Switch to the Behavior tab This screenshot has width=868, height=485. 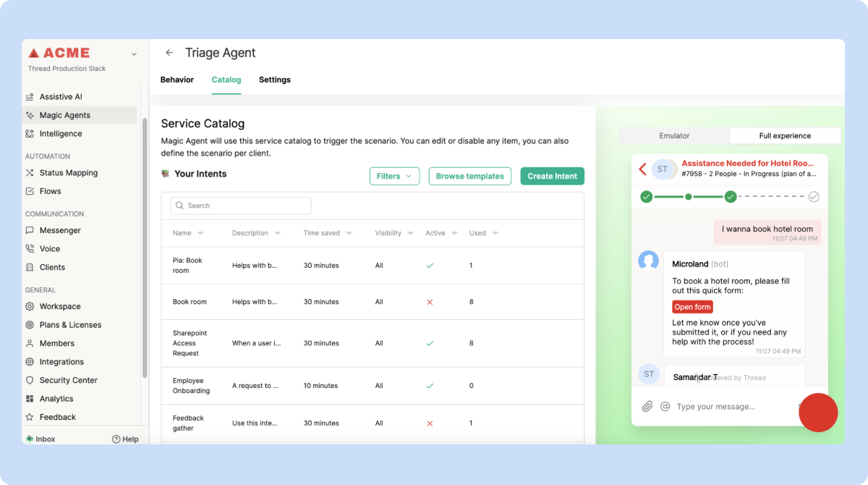tap(177, 80)
